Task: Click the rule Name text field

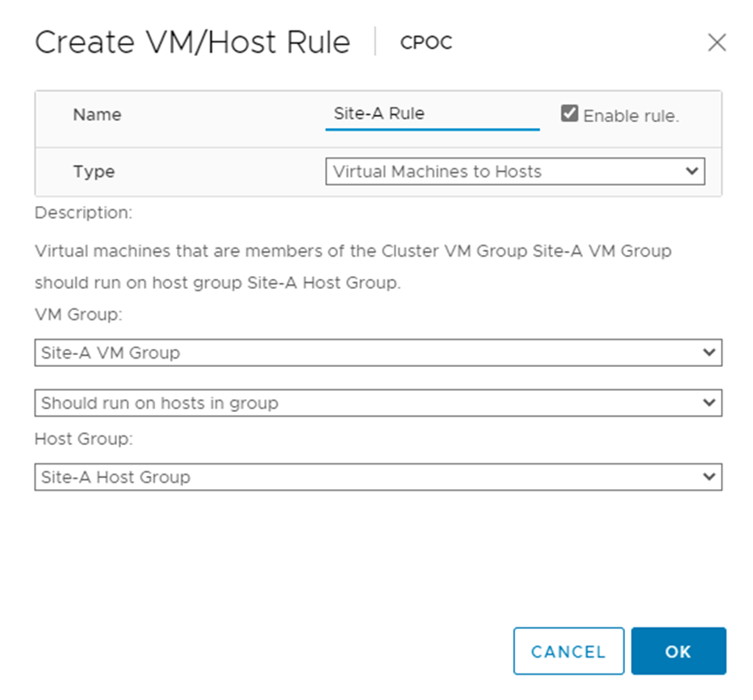Action: (x=432, y=114)
